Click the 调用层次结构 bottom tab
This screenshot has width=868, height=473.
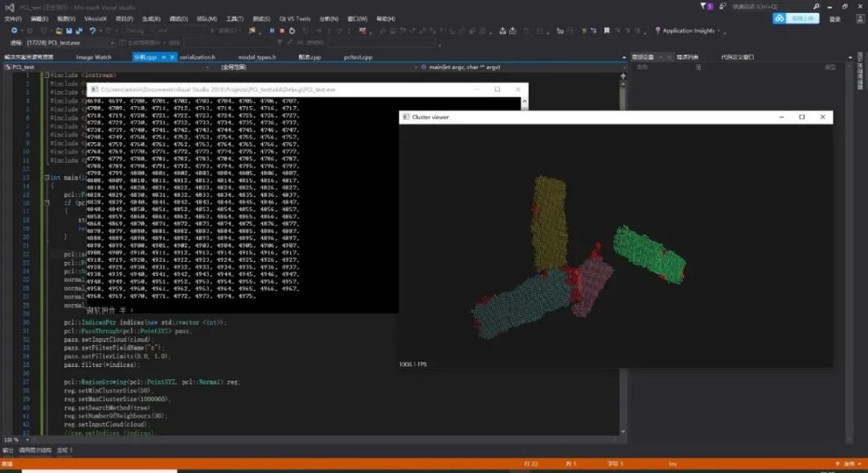point(35,451)
